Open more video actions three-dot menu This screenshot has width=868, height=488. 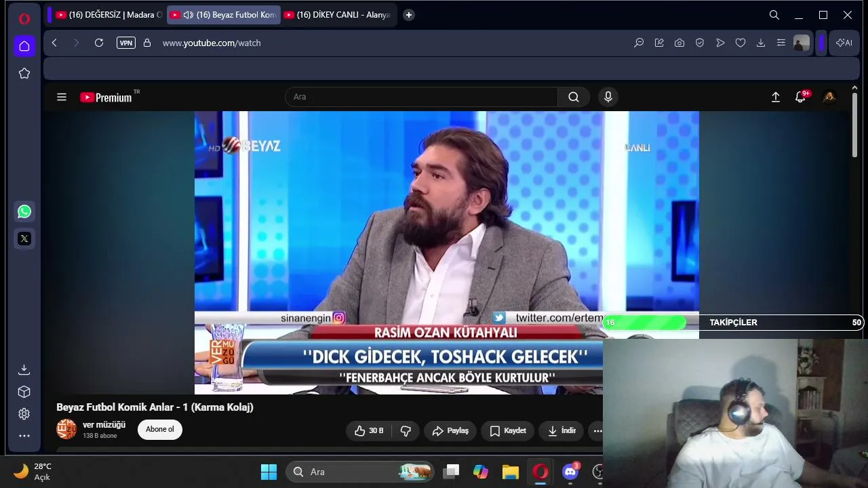[597, 430]
